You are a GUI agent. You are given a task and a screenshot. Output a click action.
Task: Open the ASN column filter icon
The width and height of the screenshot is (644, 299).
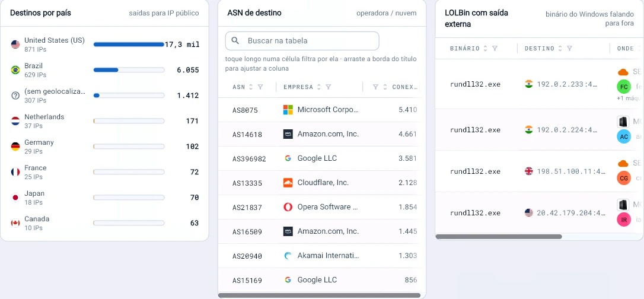[260, 87]
